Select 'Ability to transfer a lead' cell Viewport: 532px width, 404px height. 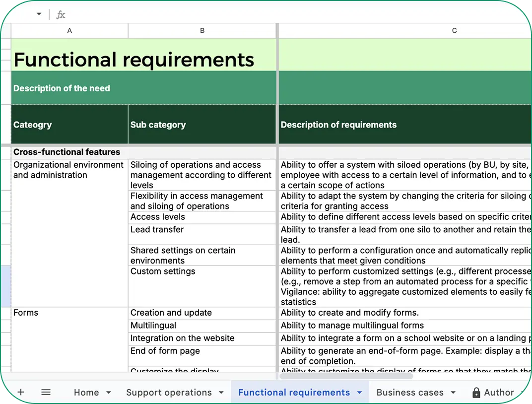coord(405,234)
